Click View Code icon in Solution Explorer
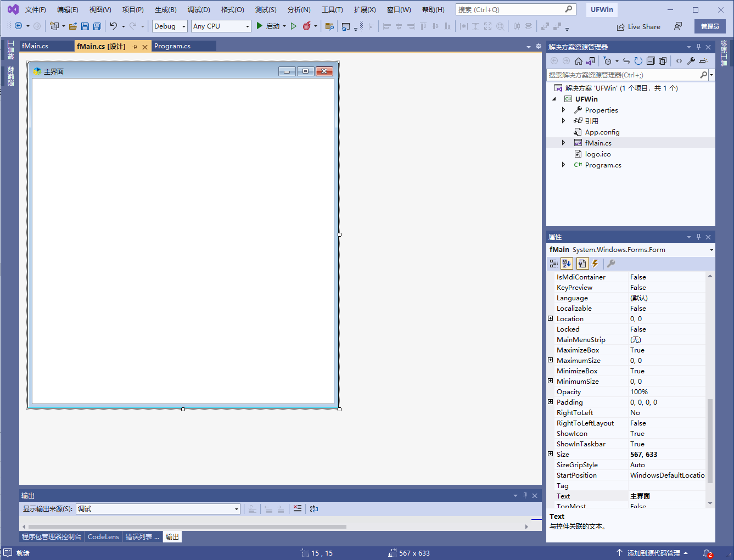734x560 pixels. coord(679,61)
